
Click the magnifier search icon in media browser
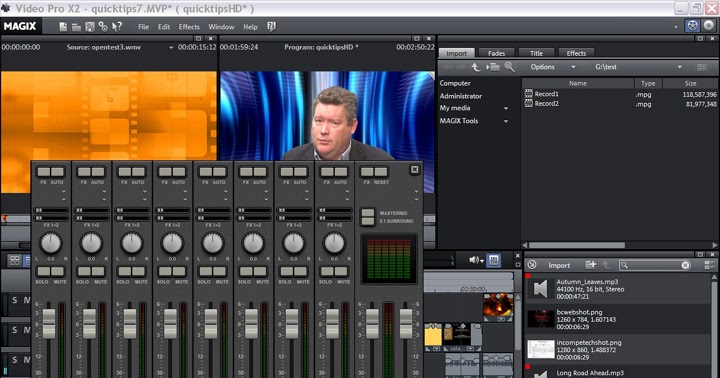[509, 67]
